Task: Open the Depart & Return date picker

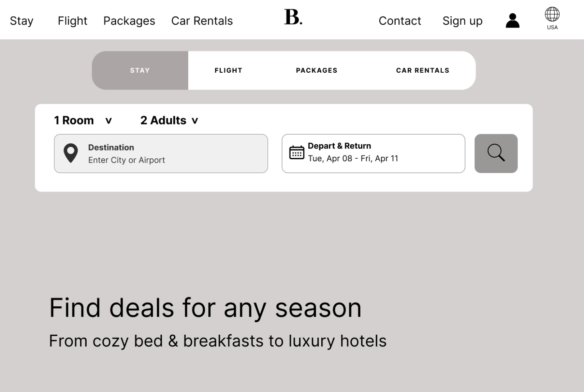Action: (374, 153)
